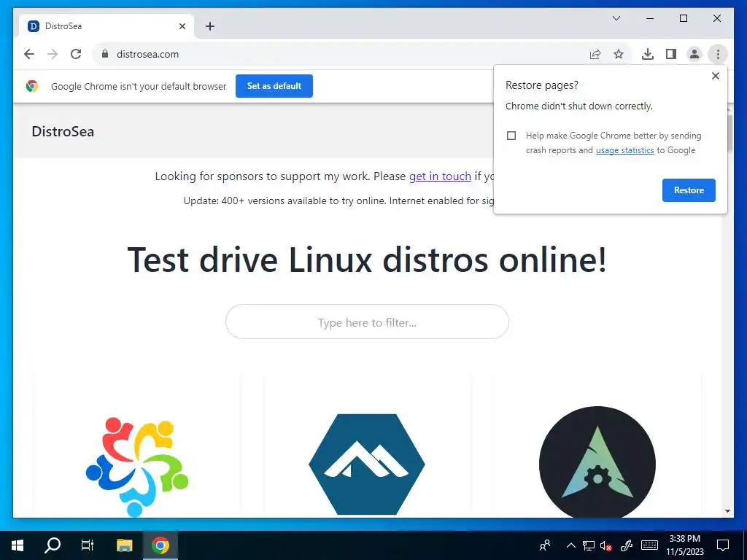Open Task View on the taskbar
747x560 pixels.
88,545
